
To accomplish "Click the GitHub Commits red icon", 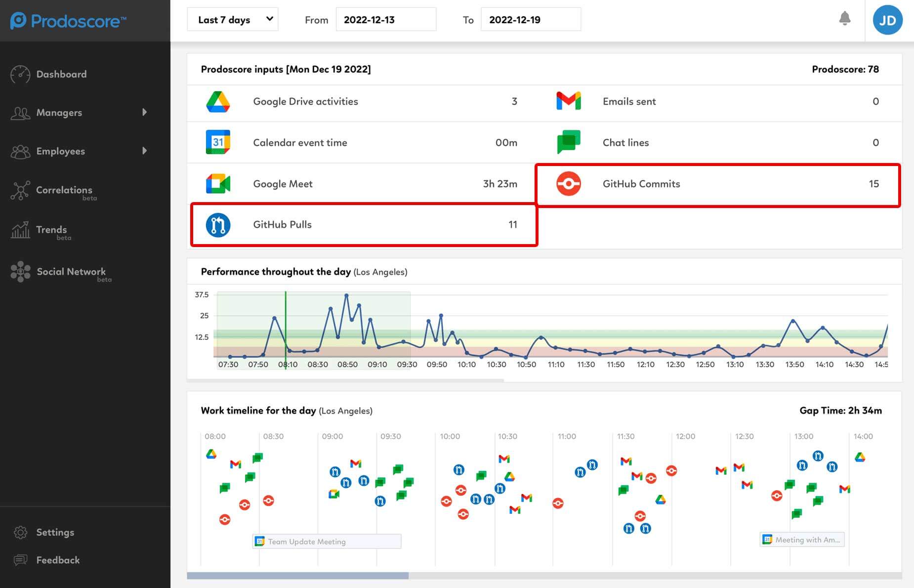I will tap(569, 184).
